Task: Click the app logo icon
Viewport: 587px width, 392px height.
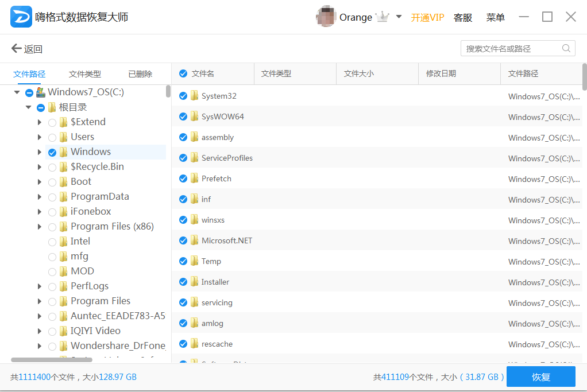Action: coord(21,17)
